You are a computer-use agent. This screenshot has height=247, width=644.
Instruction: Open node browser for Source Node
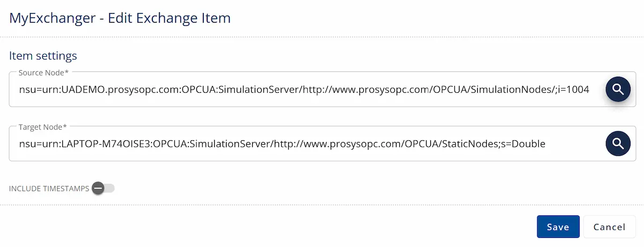click(x=618, y=89)
